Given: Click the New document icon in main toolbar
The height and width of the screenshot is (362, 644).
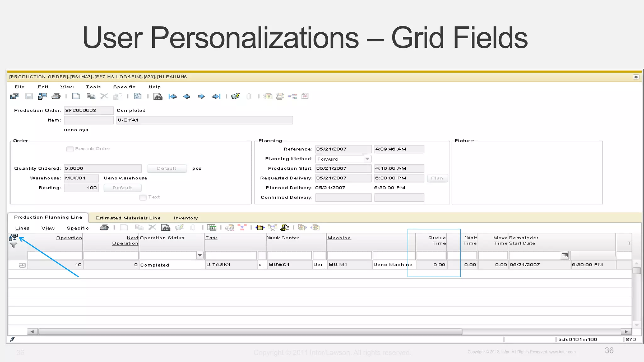Looking at the screenshot, I should tap(76, 96).
